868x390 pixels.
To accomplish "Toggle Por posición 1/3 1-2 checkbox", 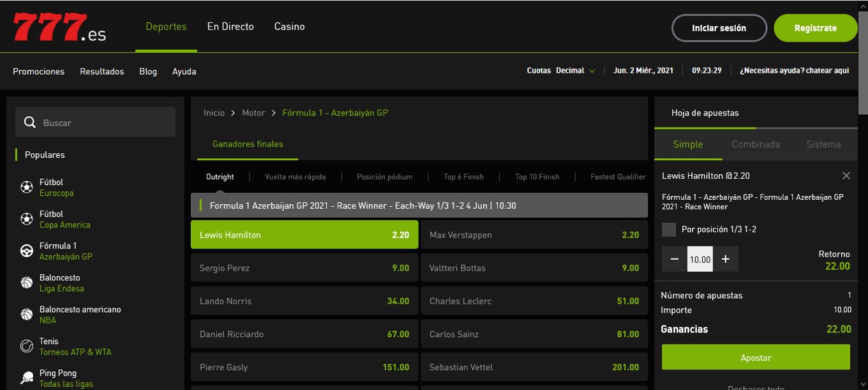I will coord(669,229).
